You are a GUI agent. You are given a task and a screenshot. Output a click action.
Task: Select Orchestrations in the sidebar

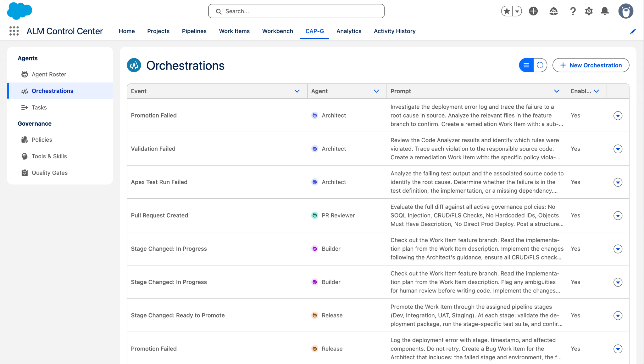point(60,91)
